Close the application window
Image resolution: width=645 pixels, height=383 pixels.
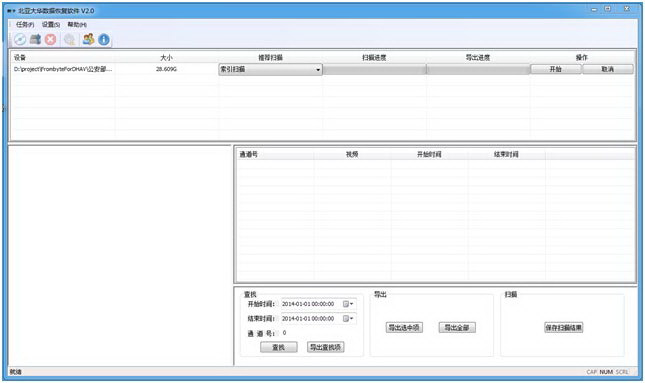tap(626, 9)
